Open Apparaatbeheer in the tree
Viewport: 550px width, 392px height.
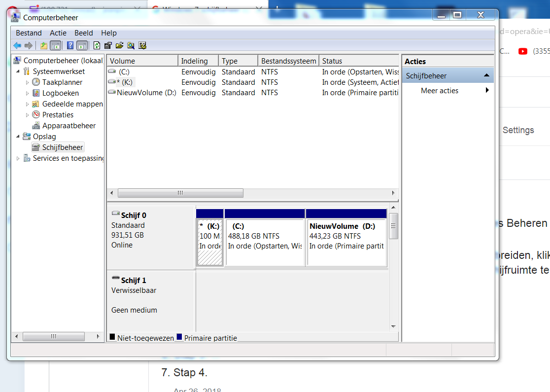tap(69, 126)
